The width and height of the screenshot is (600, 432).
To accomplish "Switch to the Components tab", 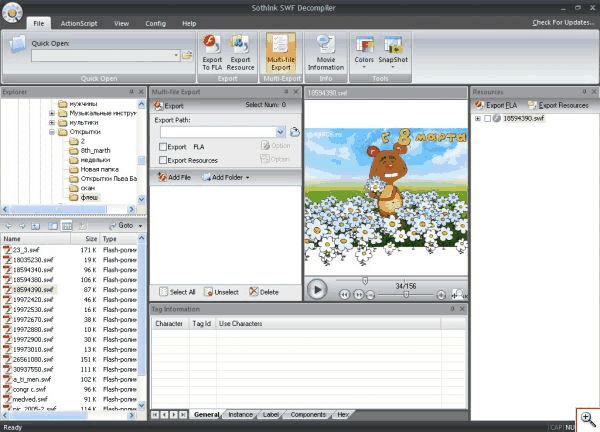I will point(308,414).
